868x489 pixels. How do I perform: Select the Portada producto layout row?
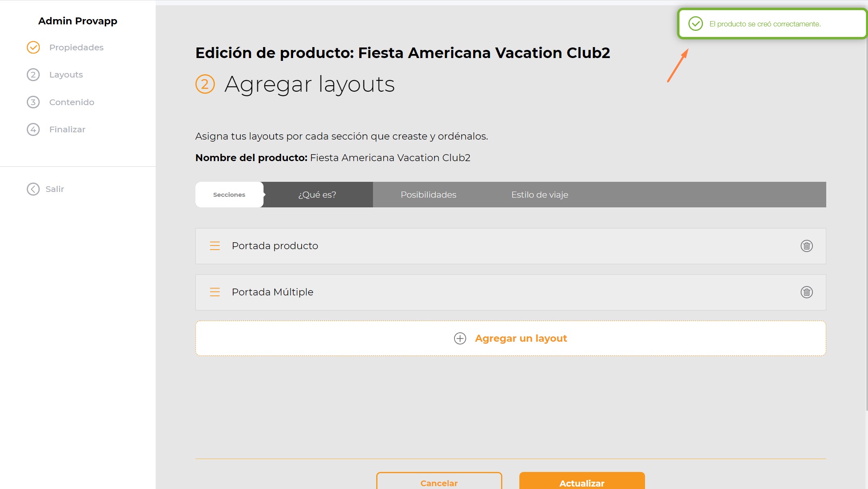click(x=511, y=246)
